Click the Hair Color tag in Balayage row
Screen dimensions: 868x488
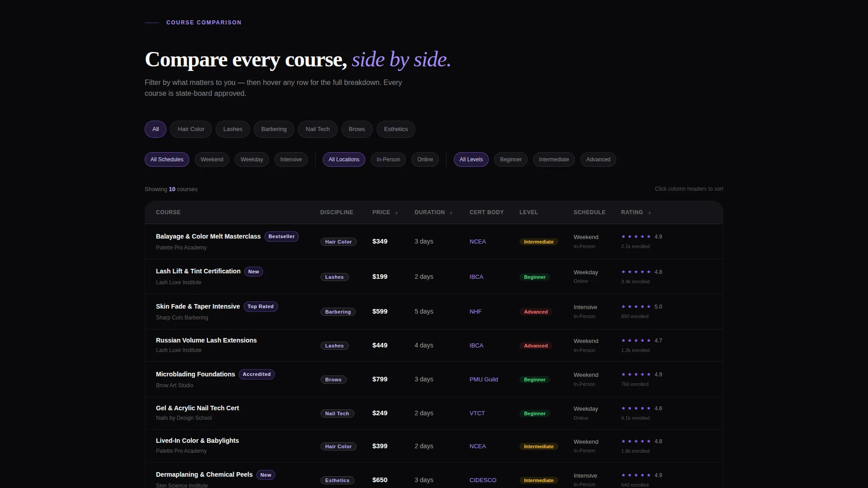pyautogui.click(x=338, y=242)
